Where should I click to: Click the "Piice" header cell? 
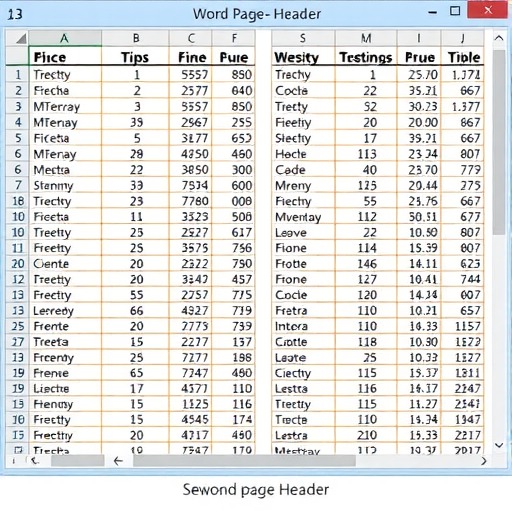coord(65,57)
